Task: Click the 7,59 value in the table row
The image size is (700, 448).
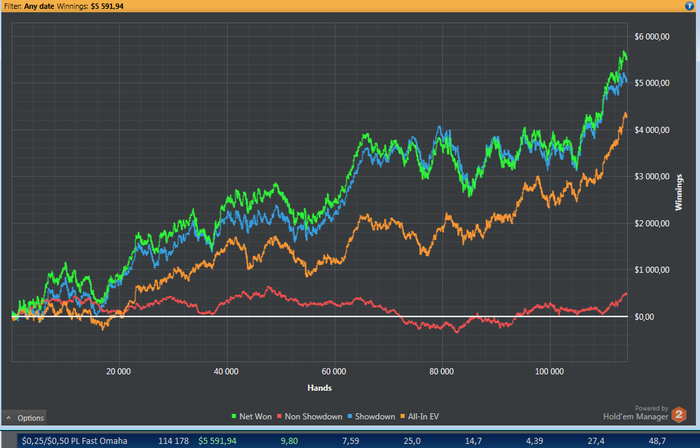Action: pyautogui.click(x=350, y=441)
